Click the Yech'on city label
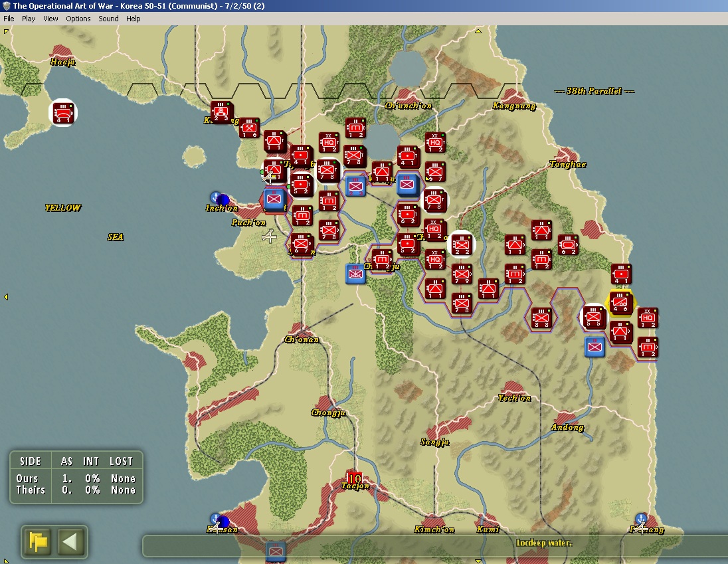This screenshot has width=728, height=564. pos(514,398)
